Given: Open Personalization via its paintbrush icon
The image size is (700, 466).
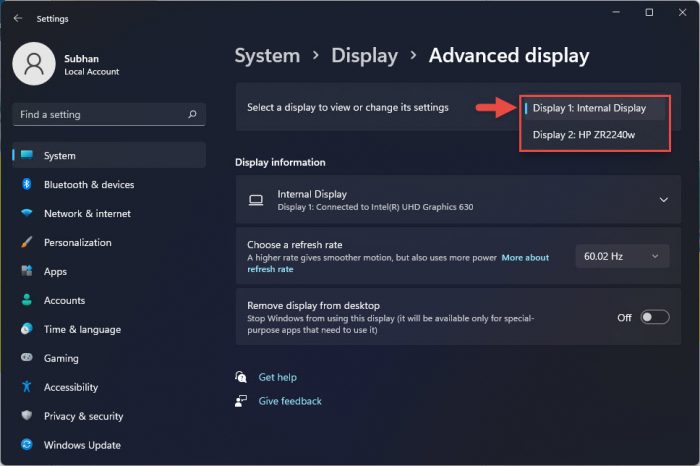Looking at the screenshot, I should [26, 243].
